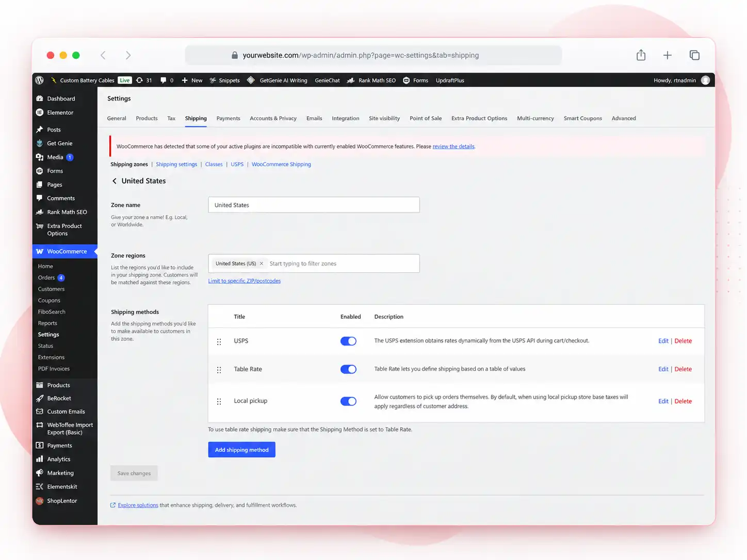This screenshot has width=747, height=560.
Task: Click the Posts pin icon
Action: [x=40, y=129]
